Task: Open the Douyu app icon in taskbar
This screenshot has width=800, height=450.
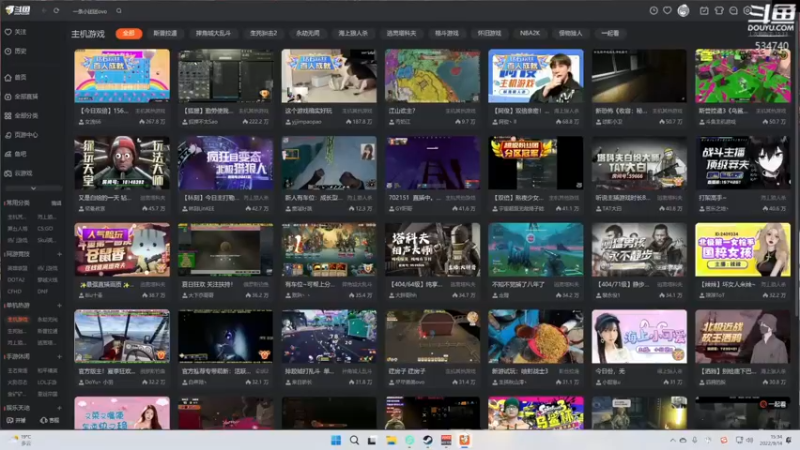Action: (464, 440)
